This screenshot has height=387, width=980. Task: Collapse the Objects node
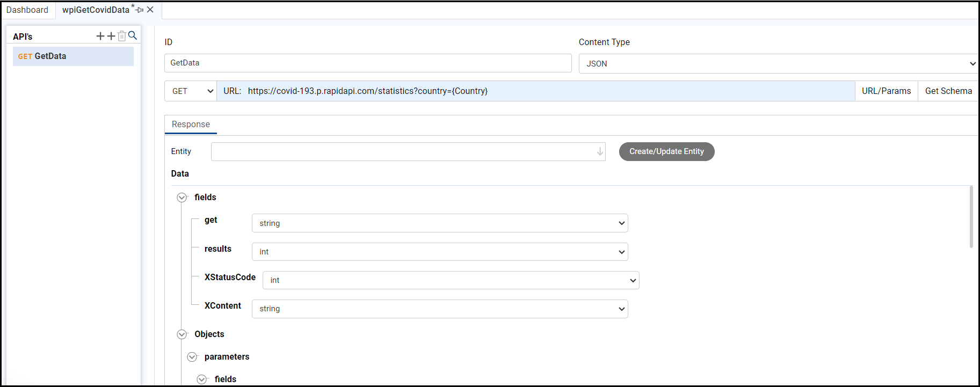(182, 334)
